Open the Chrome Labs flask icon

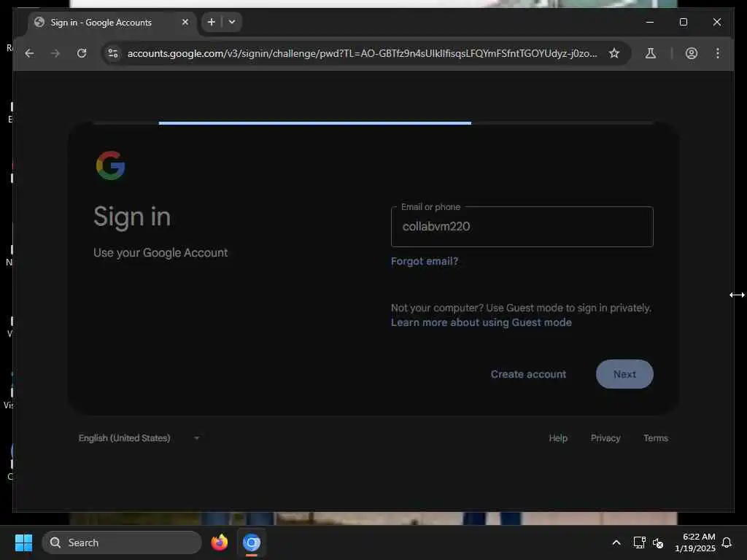pos(650,53)
